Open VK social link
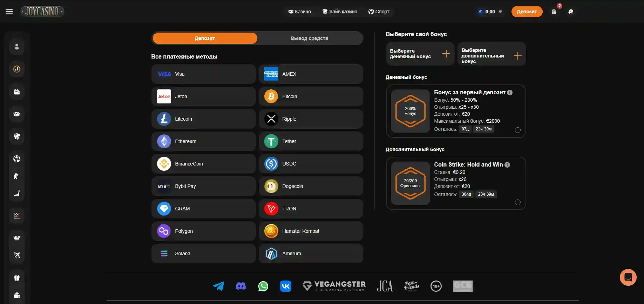Image resolution: width=644 pixels, height=304 pixels. [286, 286]
